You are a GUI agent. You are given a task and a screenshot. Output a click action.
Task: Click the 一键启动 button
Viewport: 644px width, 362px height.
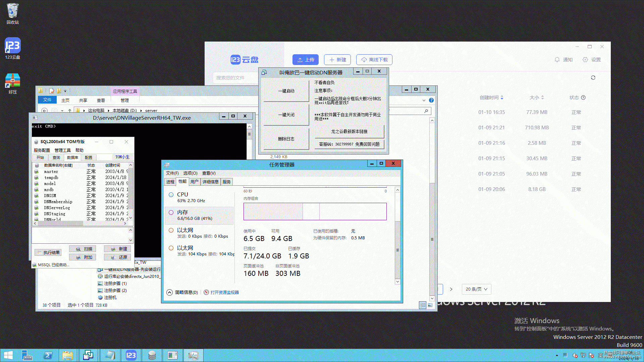coord(286,91)
